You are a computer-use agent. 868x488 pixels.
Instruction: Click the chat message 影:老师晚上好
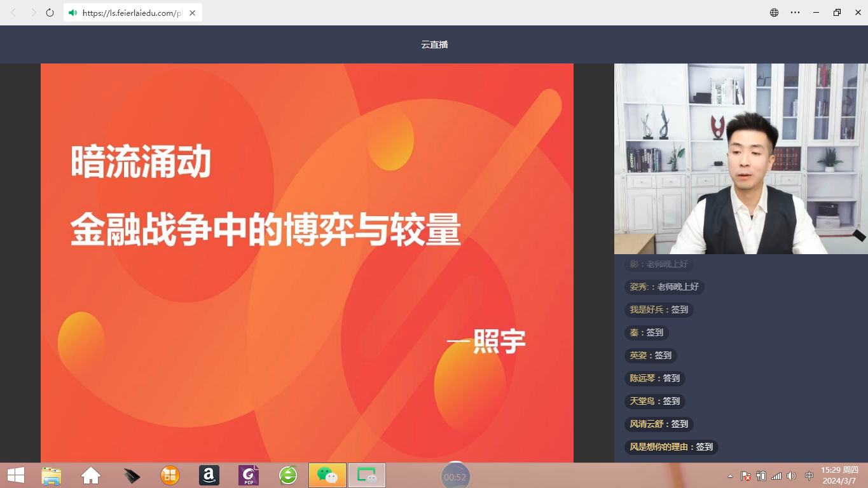[x=658, y=264]
